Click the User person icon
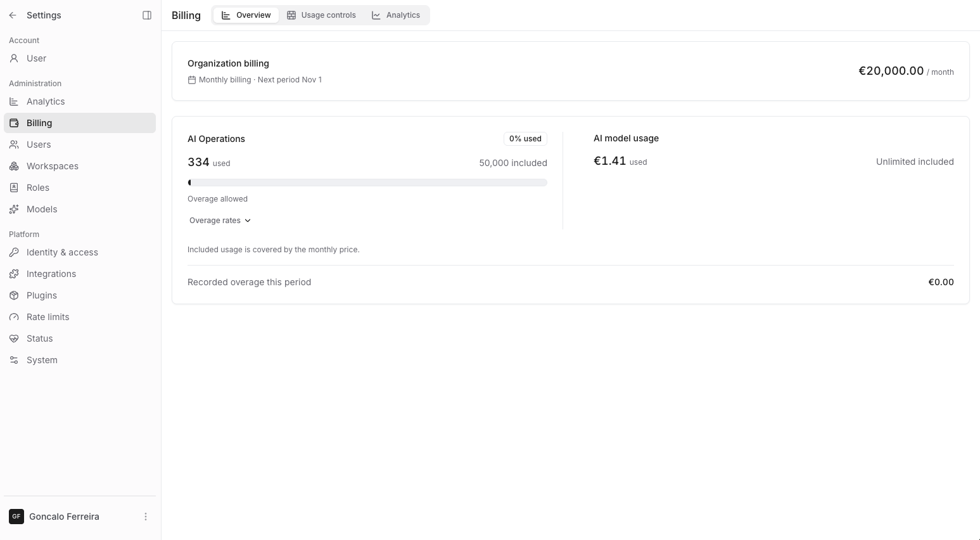The image size is (980, 540). pos(14,58)
